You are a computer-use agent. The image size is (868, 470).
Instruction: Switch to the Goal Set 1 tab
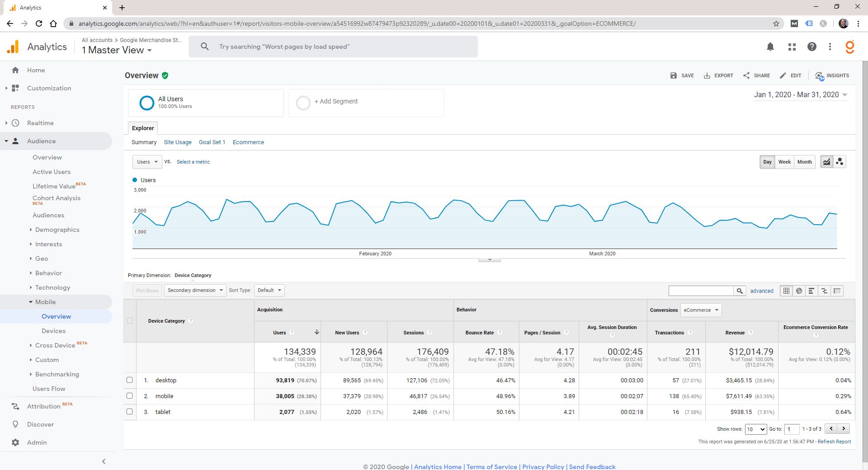click(x=212, y=142)
